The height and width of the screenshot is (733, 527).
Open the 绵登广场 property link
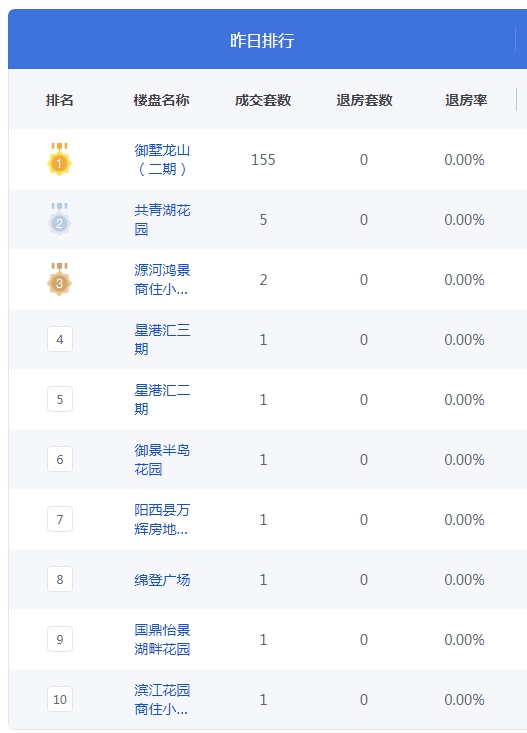[x=162, y=580]
